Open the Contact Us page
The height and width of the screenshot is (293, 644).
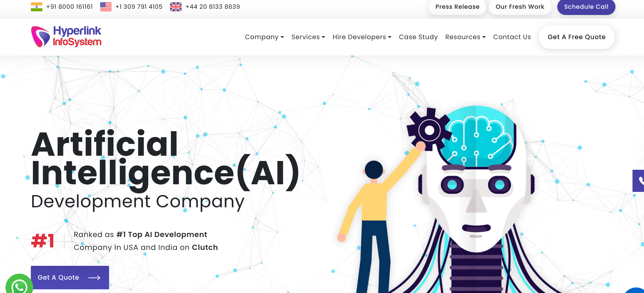pyautogui.click(x=512, y=37)
